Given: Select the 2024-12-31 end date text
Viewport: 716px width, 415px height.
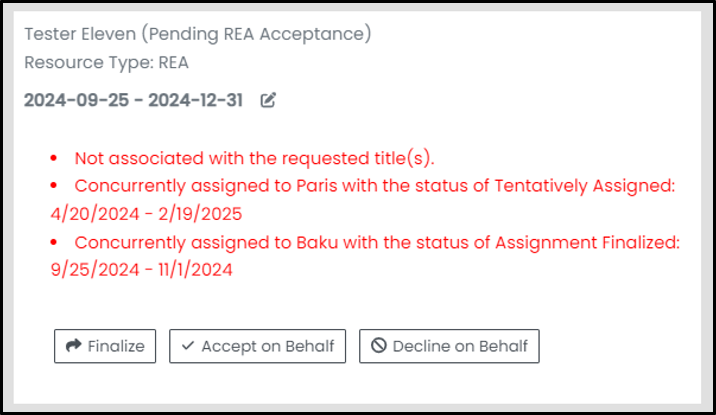Looking at the screenshot, I should tap(195, 100).
